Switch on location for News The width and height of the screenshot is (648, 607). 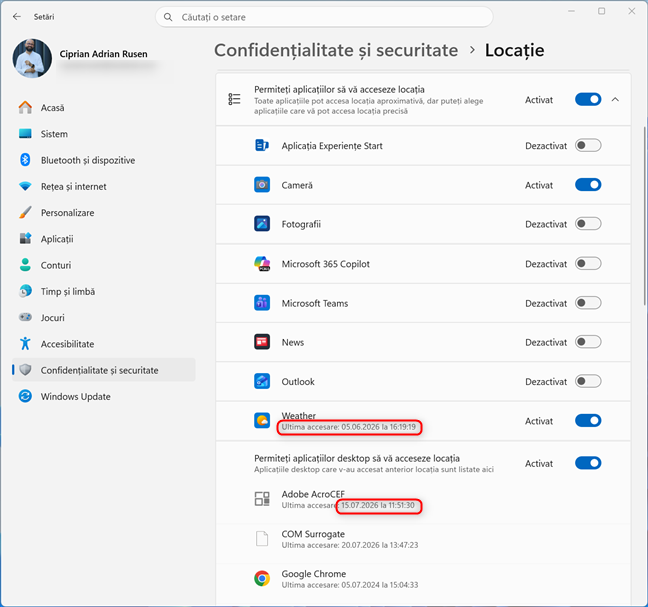(588, 342)
